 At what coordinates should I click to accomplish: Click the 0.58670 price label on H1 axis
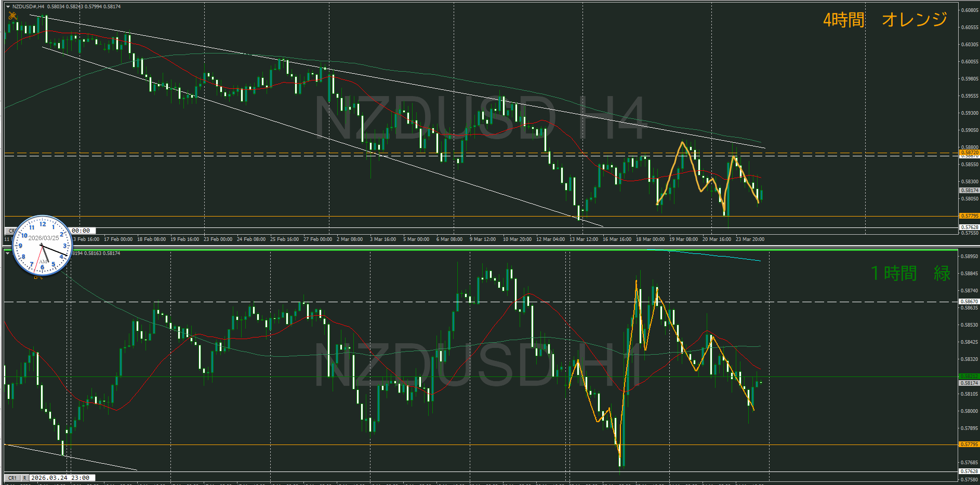(969, 302)
